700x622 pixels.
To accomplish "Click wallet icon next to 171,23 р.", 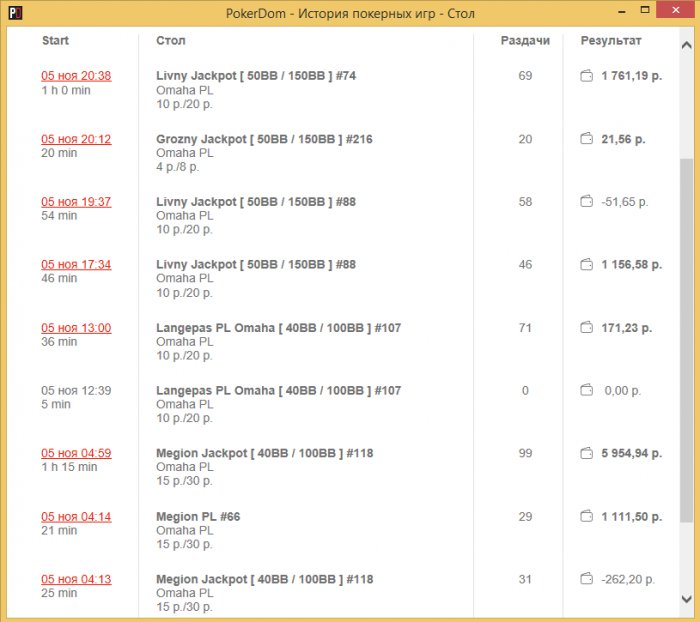I will click(x=586, y=328).
